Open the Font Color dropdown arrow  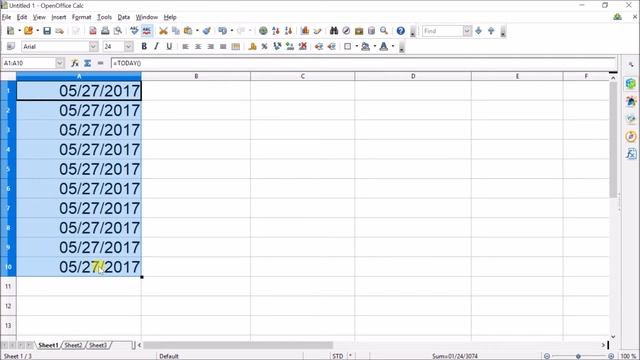pos(393,47)
